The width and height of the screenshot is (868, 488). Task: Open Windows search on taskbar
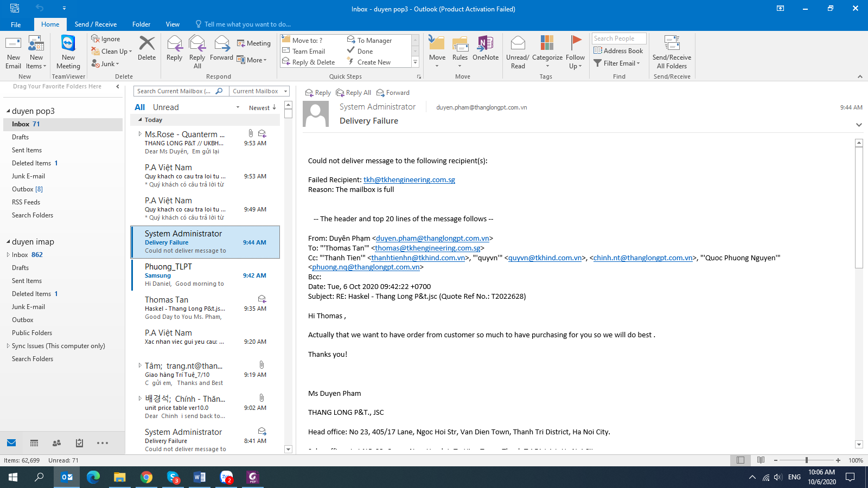39,477
